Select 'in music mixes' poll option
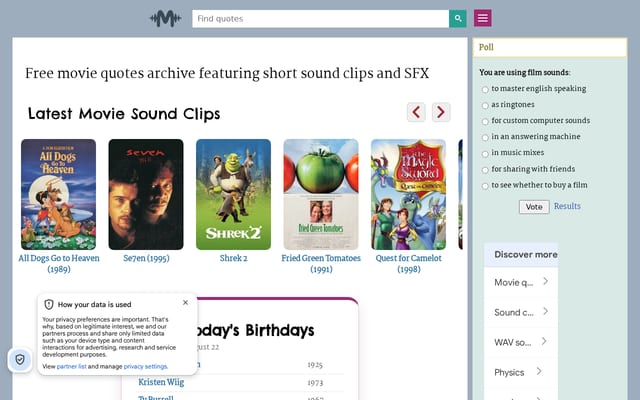Screen dimensions: 640x400 (485, 154)
